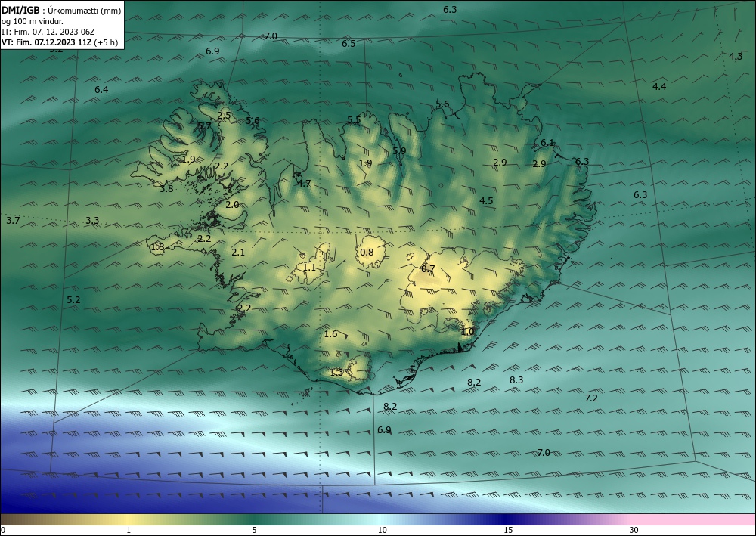Click the color scale tick label "0"
The height and width of the screenshot is (536, 756).
(x=3, y=530)
